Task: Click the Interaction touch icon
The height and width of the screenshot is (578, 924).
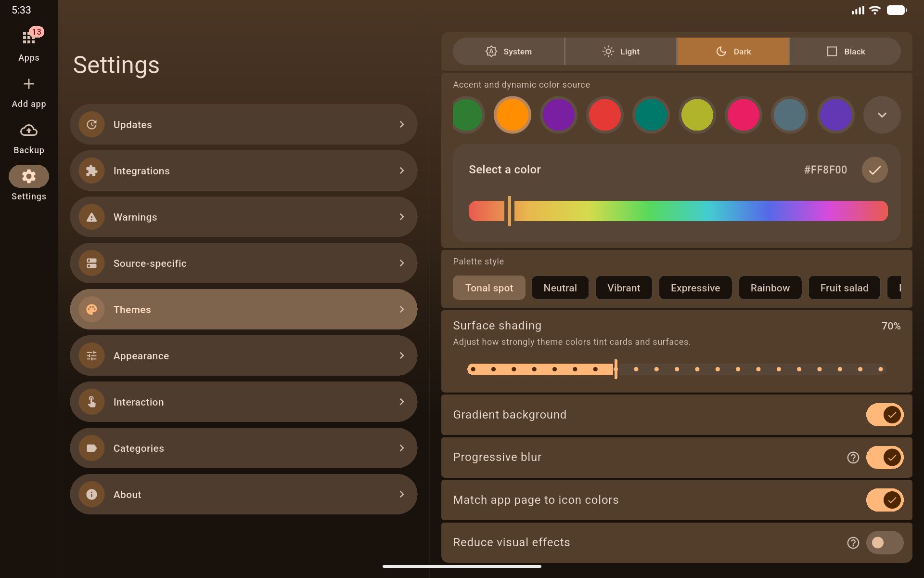Action: coord(91,402)
